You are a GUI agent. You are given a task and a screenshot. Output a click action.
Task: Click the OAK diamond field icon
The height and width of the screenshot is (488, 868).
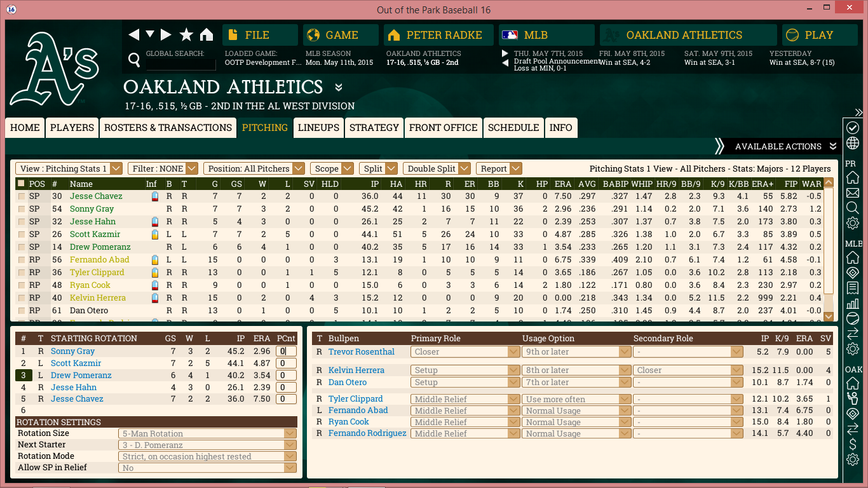(x=853, y=414)
